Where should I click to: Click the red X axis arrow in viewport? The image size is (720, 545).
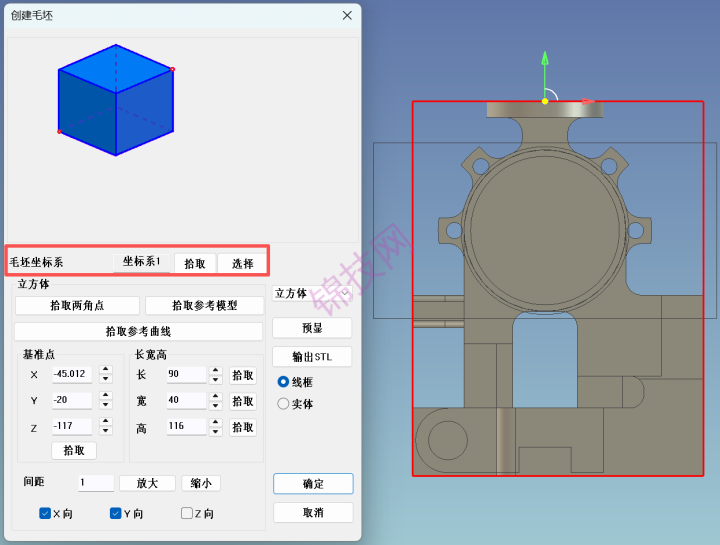coord(588,101)
